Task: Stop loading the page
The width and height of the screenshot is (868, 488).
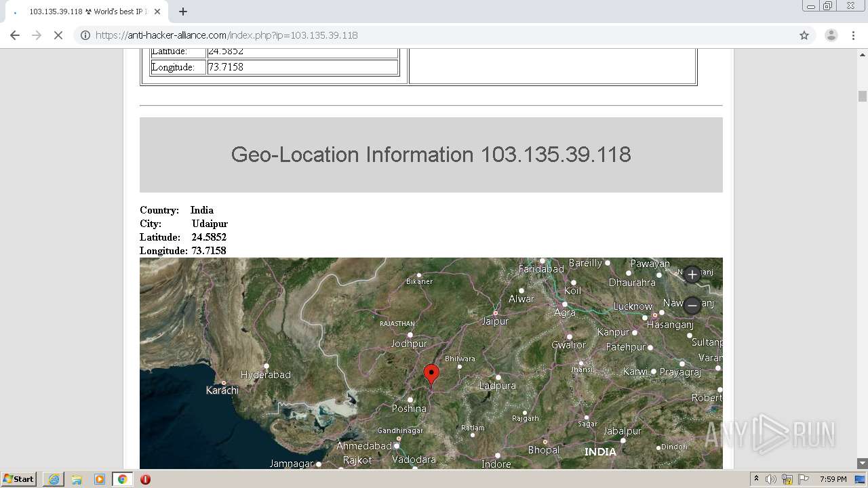Action: point(58,35)
